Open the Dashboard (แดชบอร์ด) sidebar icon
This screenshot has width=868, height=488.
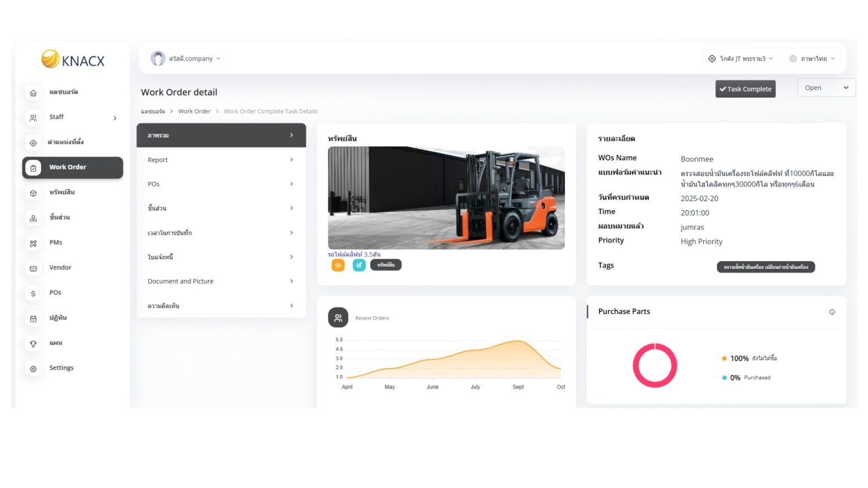point(33,92)
